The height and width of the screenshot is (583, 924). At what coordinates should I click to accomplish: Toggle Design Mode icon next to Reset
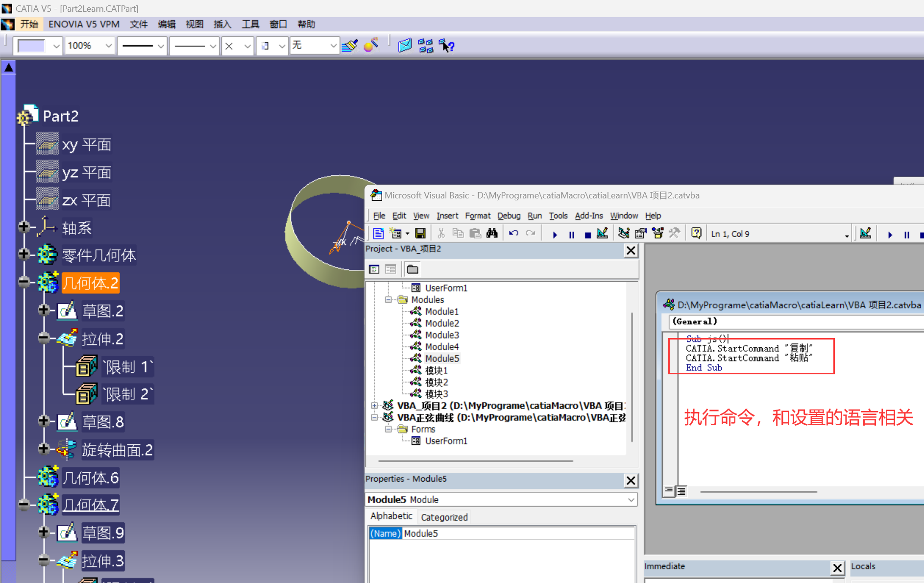click(602, 234)
